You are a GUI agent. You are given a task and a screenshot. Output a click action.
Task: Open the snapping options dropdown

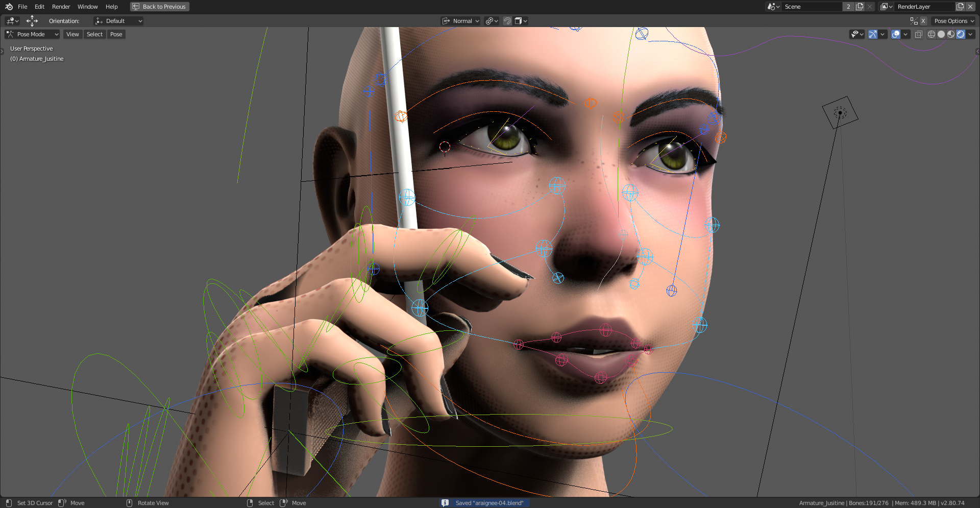click(521, 21)
